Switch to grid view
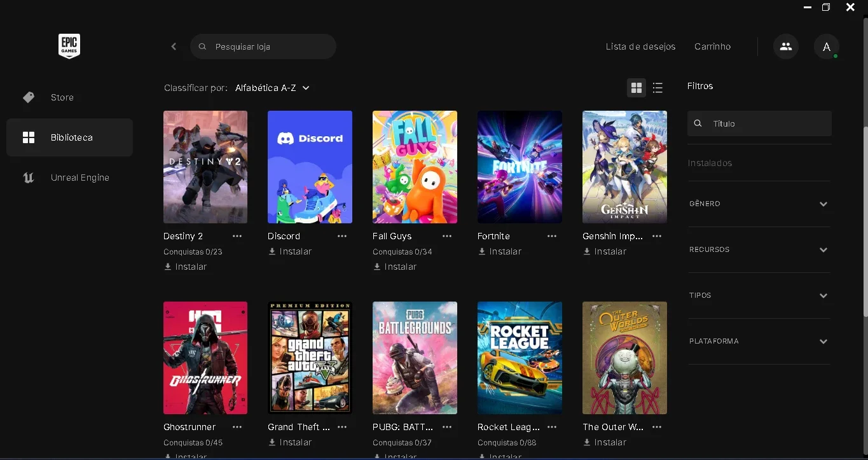 coord(637,88)
